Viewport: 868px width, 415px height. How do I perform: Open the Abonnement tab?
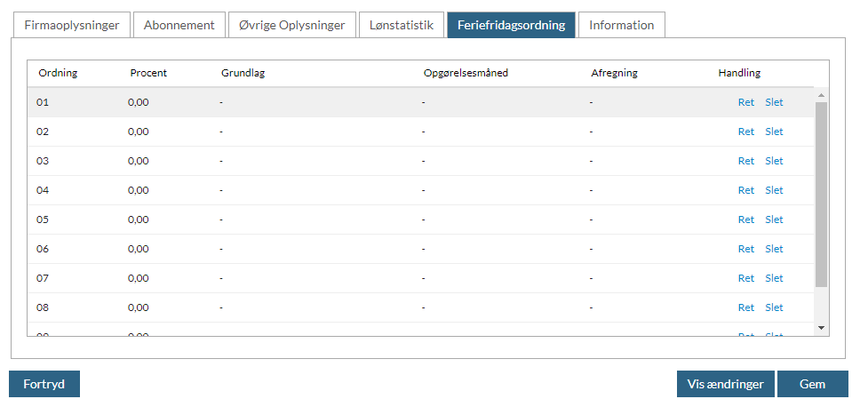(x=179, y=25)
